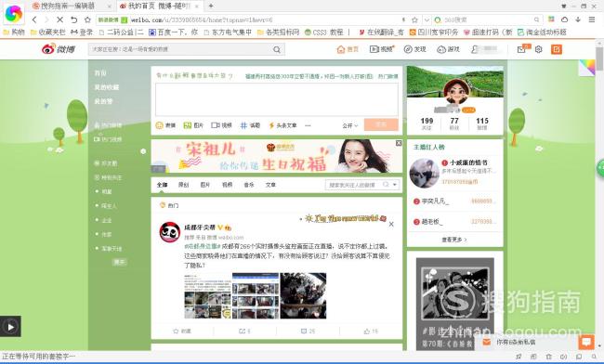Click the video play button at bottom left

(x=10, y=327)
